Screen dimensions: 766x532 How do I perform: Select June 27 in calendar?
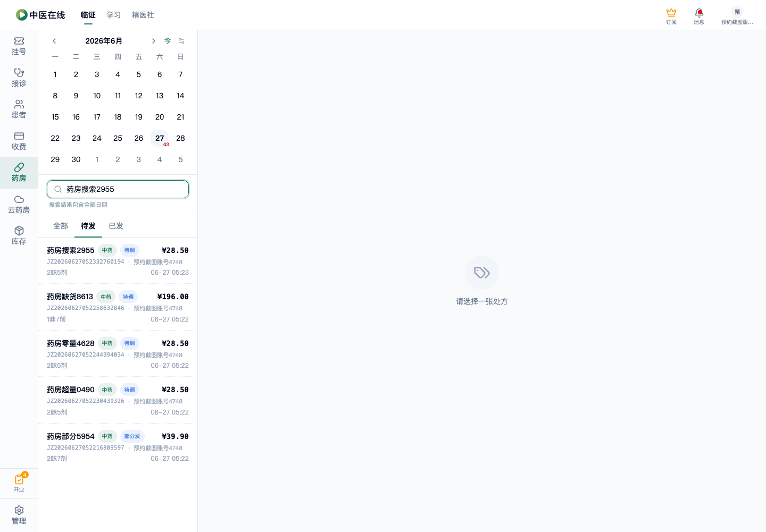click(160, 138)
